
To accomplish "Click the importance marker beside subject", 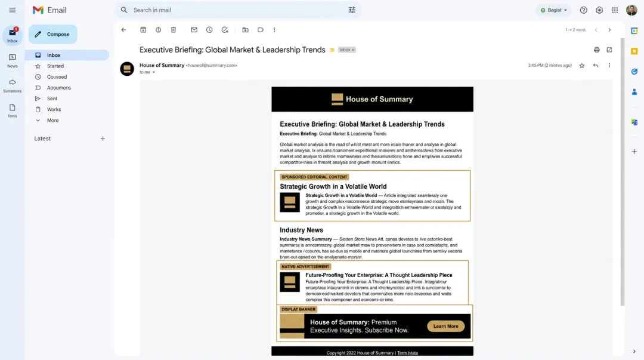I will point(332,50).
